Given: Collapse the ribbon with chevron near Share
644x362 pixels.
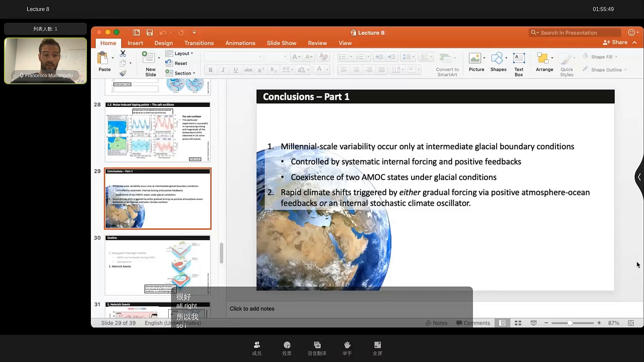Looking at the screenshot, I should [635, 43].
